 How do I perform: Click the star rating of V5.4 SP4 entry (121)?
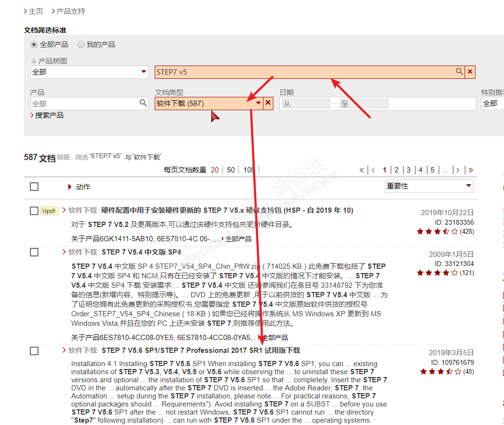tap(437, 273)
